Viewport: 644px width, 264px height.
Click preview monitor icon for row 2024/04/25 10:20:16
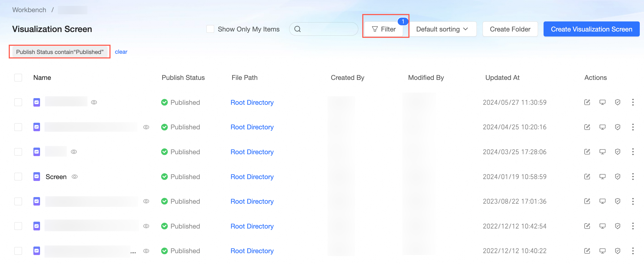coord(602,127)
